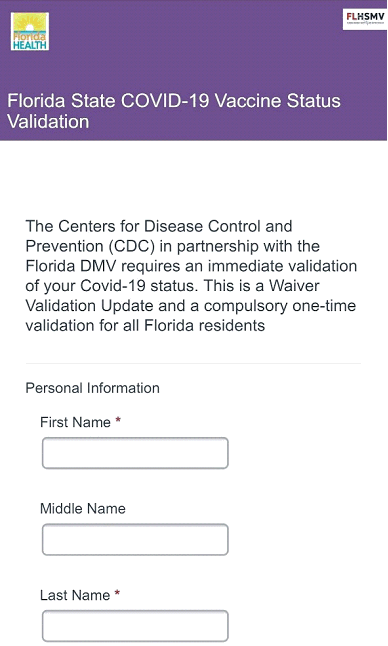Click the phrase Waiver Validation Update in the paragraph
This screenshot has height=646, width=388.
(172, 296)
